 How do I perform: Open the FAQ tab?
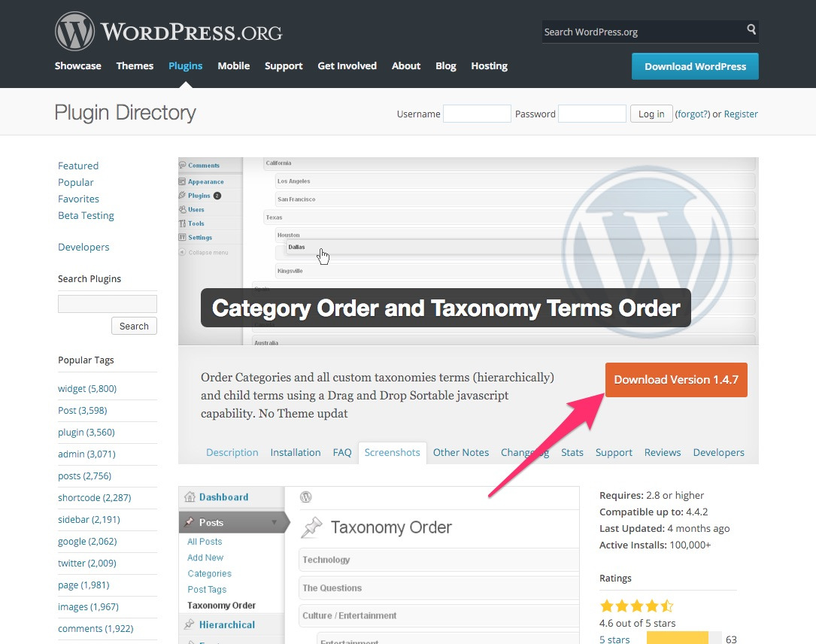click(342, 452)
